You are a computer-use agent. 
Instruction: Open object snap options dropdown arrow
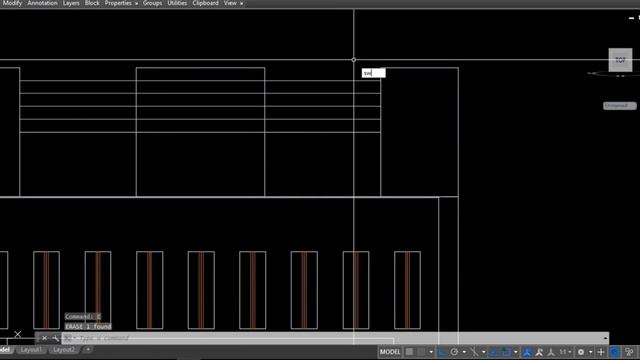pyautogui.click(x=516, y=352)
